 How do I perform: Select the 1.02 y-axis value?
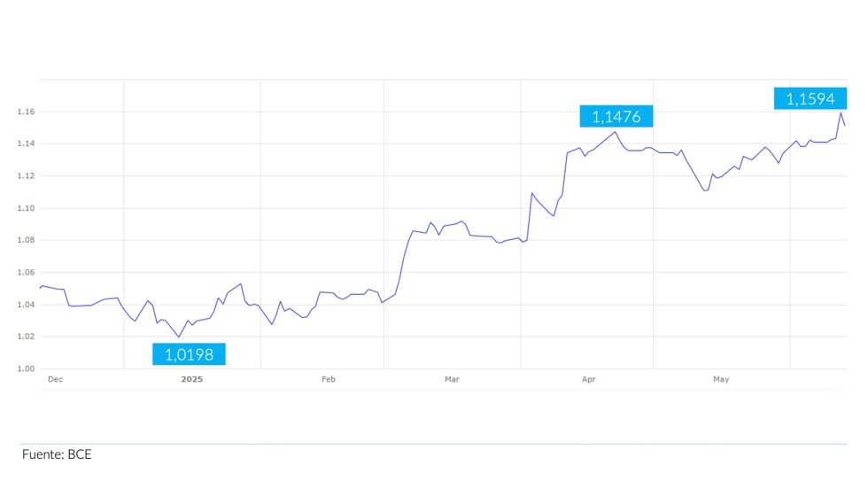click(x=25, y=337)
